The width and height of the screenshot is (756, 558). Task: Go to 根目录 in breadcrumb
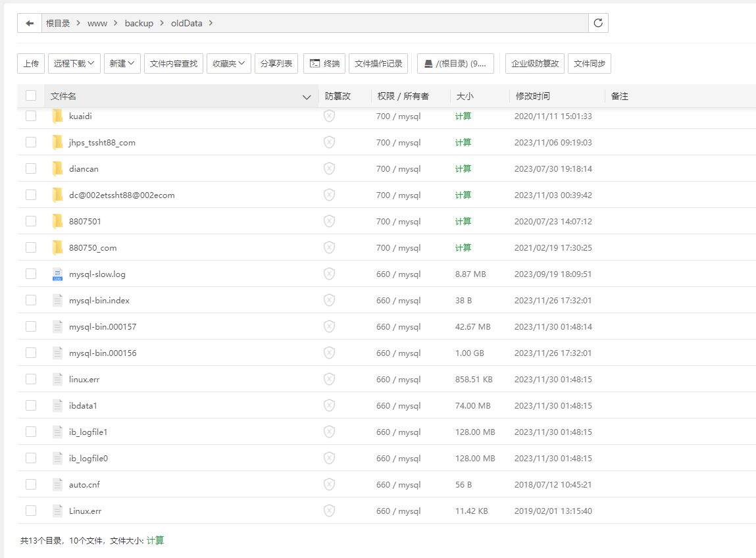click(x=58, y=23)
